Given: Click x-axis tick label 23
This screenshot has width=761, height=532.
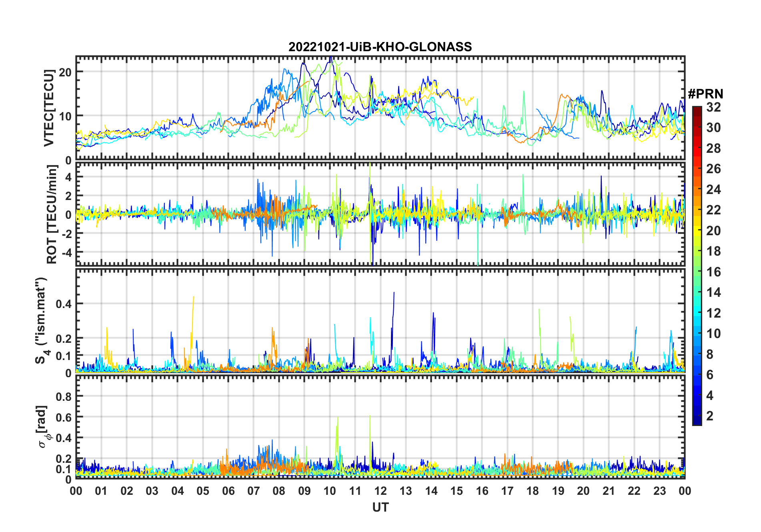Looking at the screenshot, I should click(659, 491).
